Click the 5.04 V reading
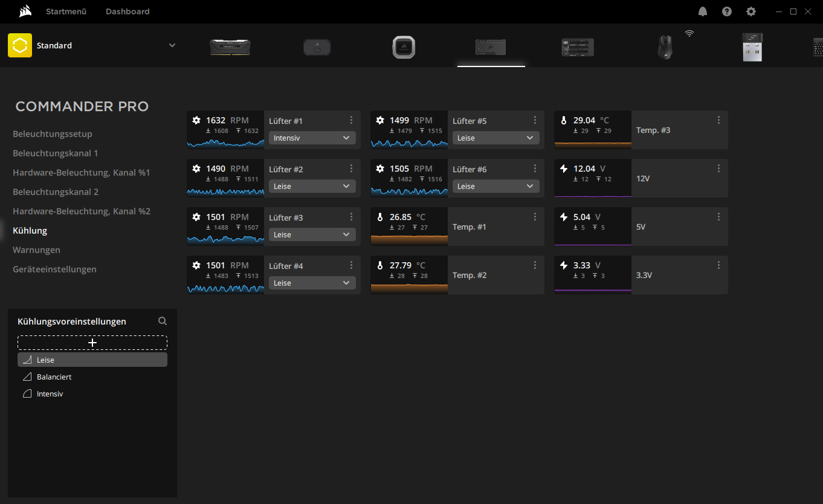The height and width of the screenshot is (504, 823). tap(587, 217)
